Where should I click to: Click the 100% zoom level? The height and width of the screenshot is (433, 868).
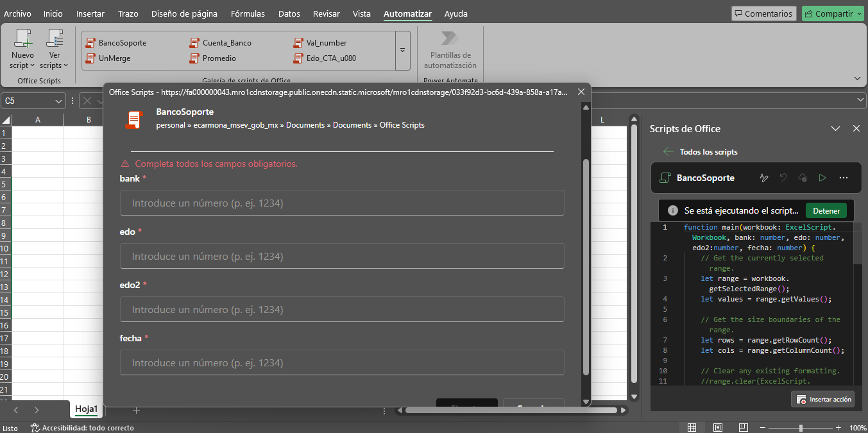click(x=858, y=428)
